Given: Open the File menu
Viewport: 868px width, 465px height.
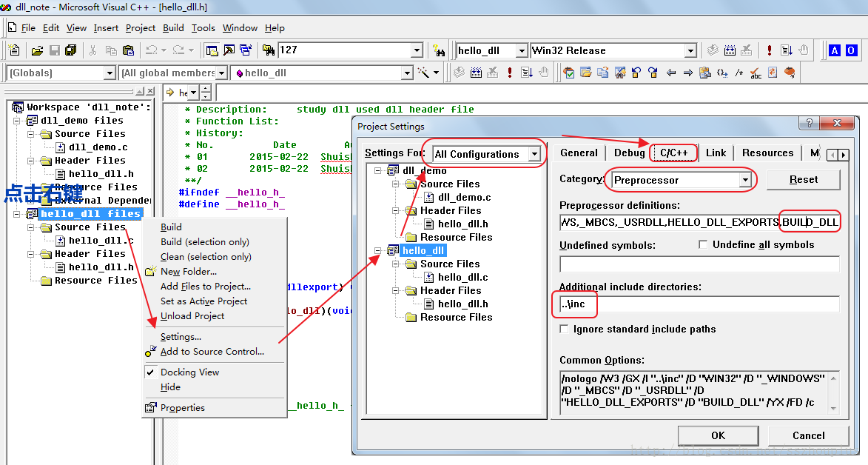Looking at the screenshot, I should [x=28, y=27].
